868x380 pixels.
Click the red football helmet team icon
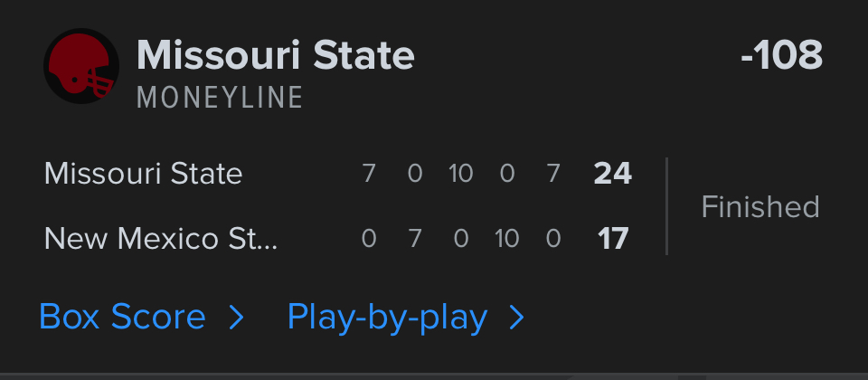(x=81, y=66)
